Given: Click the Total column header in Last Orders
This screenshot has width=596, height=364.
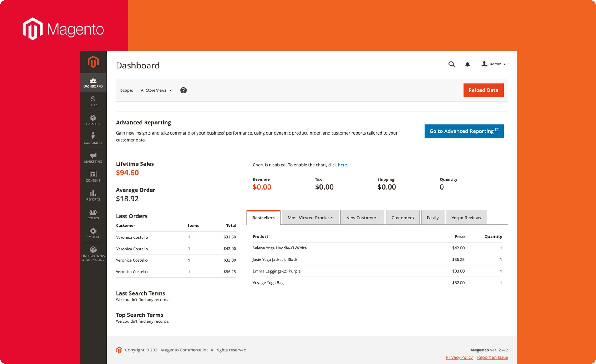Looking at the screenshot, I should [231, 226].
